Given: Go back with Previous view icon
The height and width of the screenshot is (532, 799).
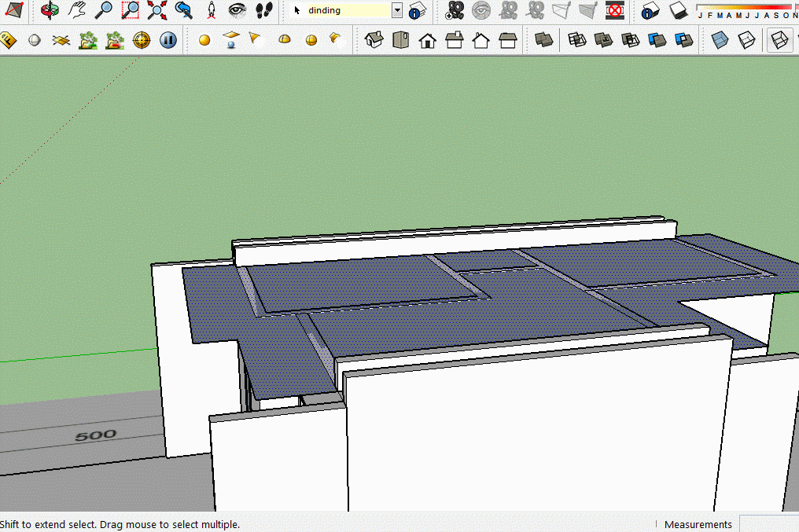Looking at the screenshot, I should 183,10.
